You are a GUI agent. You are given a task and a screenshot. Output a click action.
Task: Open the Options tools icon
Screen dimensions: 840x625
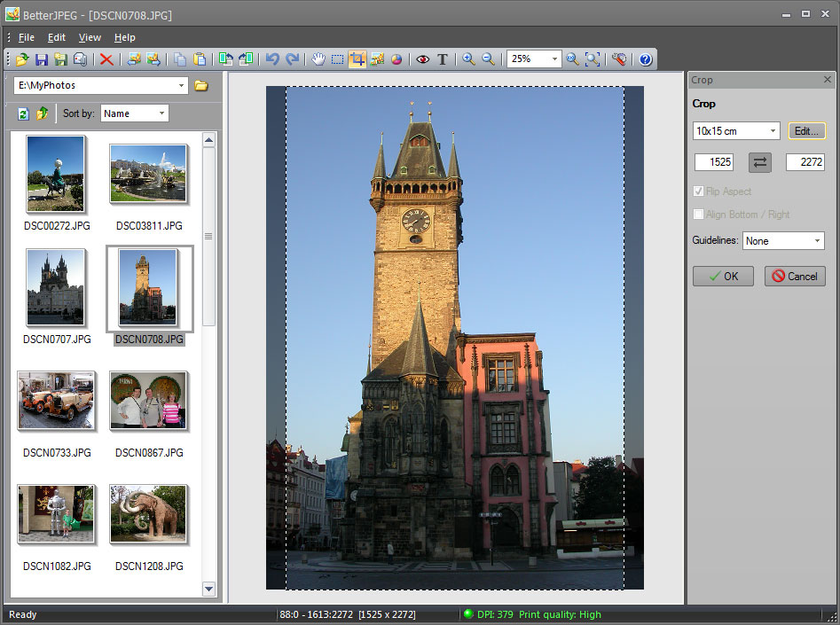coord(619,59)
